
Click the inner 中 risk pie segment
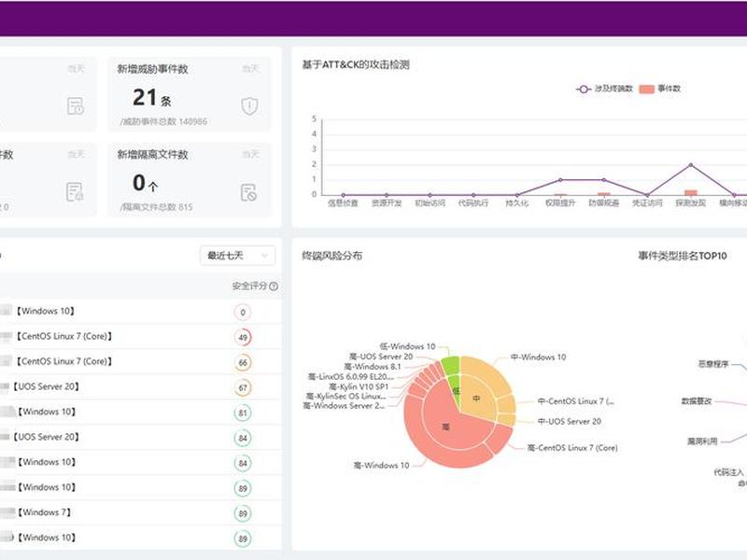coord(476,399)
